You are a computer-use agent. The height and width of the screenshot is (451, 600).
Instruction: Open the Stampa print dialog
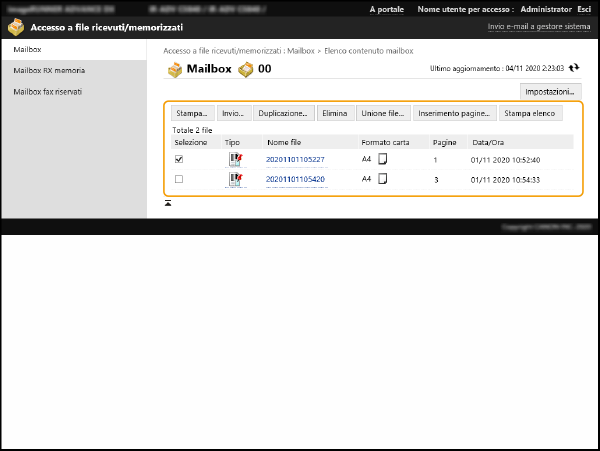[192, 113]
